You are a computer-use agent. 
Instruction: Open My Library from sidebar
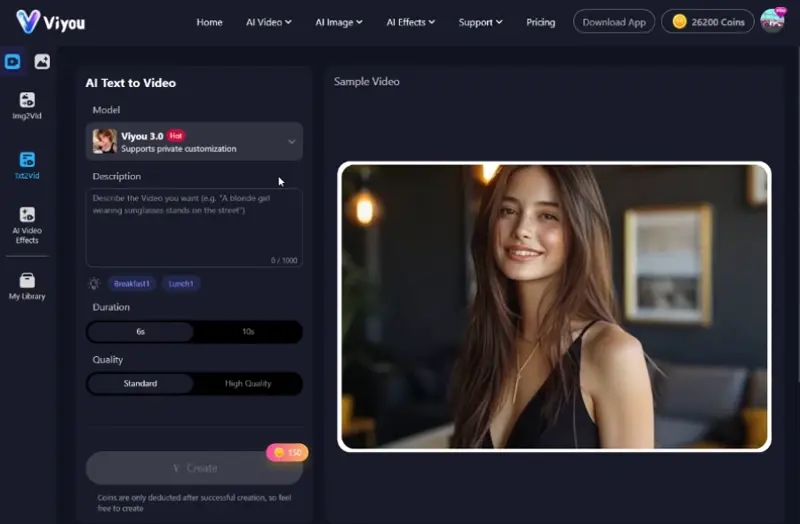tap(27, 286)
